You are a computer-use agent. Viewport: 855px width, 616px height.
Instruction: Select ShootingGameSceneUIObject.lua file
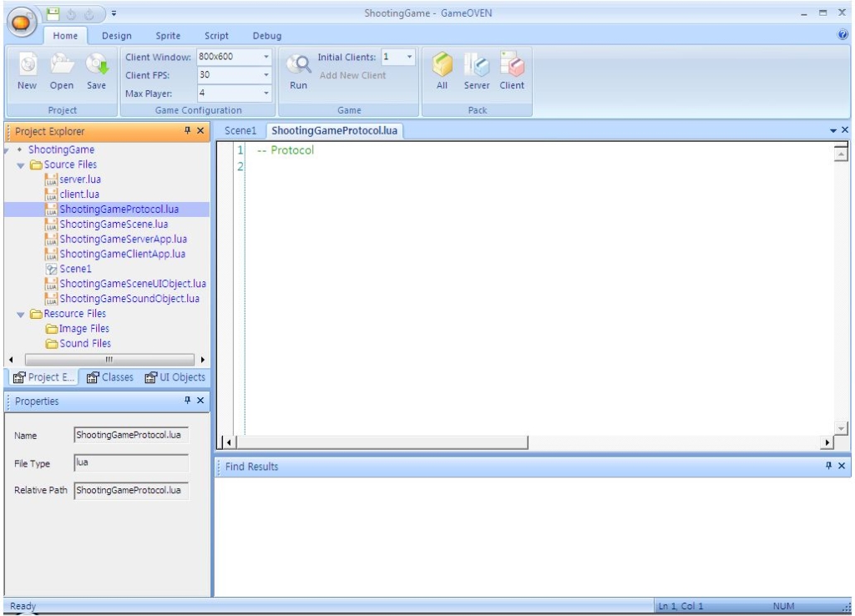(x=133, y=284)
